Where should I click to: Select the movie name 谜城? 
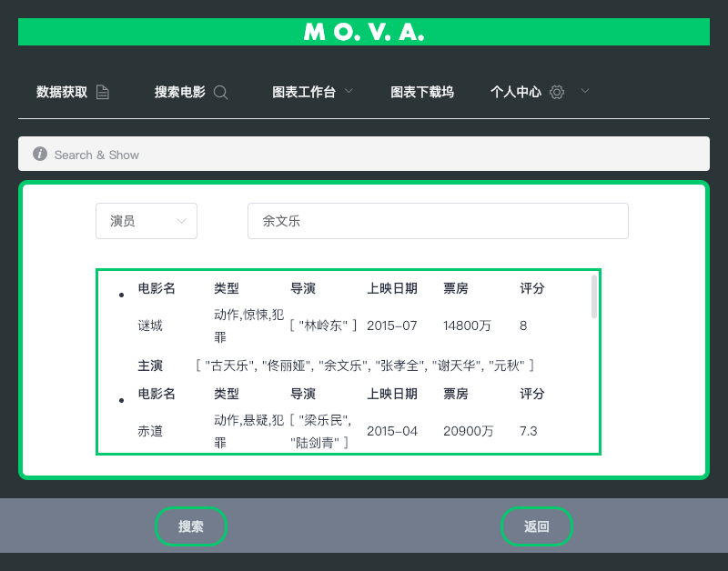[x=150, y=326]
